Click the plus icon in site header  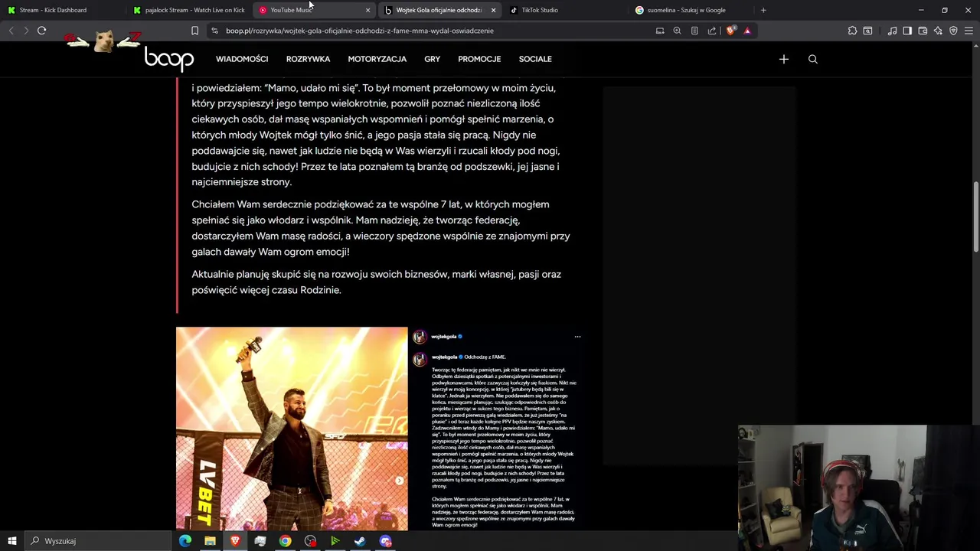[784, 59]
